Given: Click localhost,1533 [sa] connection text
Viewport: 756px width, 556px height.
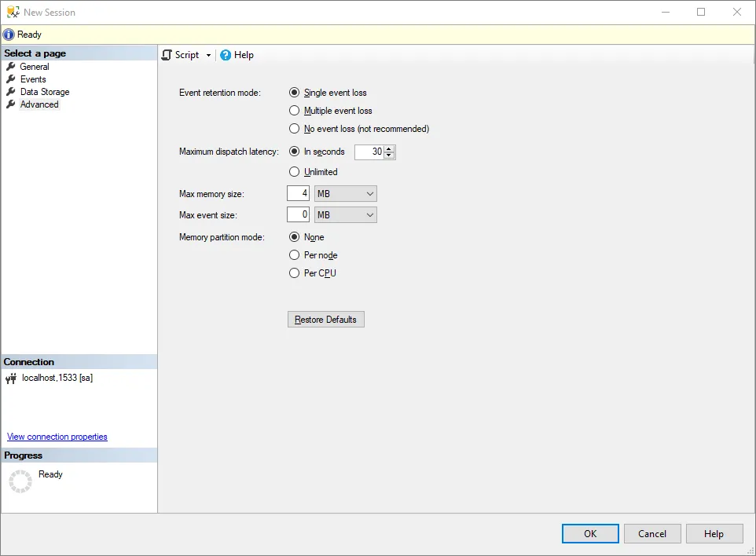Looking at the screenshot, I should coord(57,378).
